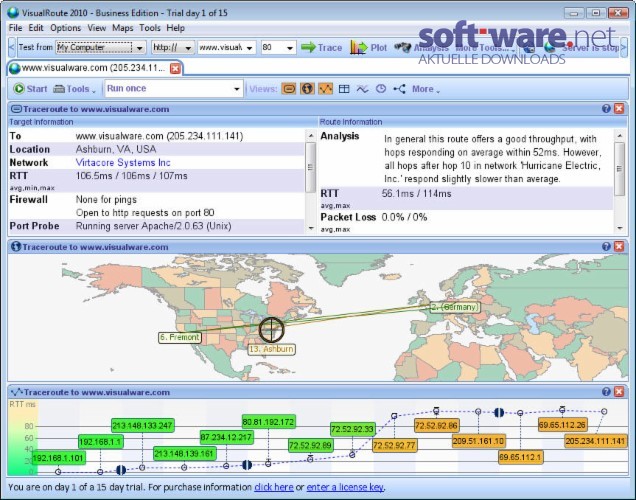Click the 13. Ashburn map label

[271, 349]
